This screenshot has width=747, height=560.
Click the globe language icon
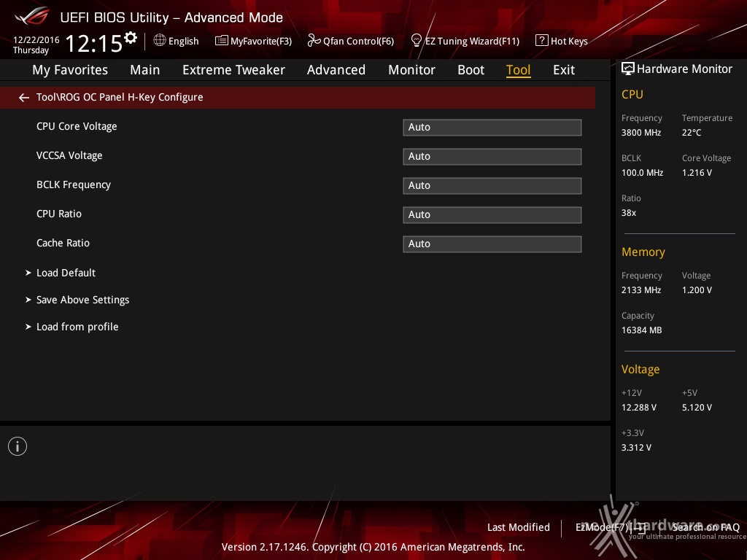coord(160,41)
